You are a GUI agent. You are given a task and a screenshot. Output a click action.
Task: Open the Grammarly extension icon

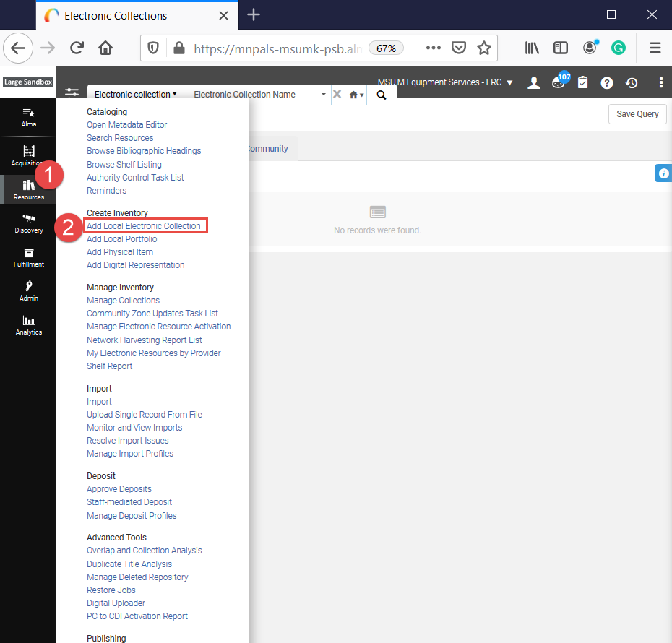point(618,48)
